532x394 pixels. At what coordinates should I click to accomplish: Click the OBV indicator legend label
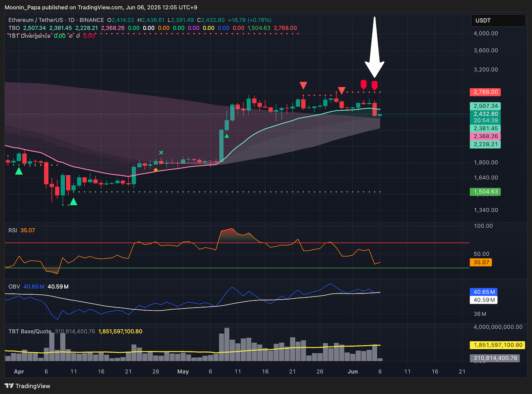(14, 287)
